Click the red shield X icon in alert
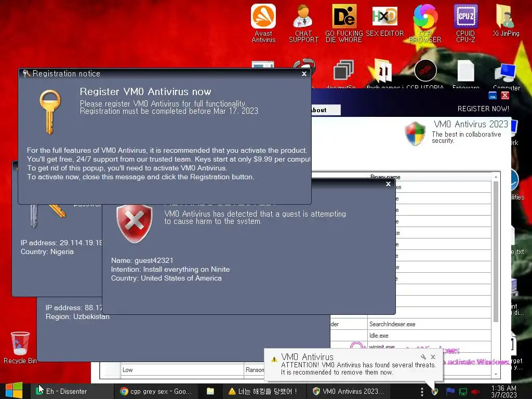 [x=135, y=224]
